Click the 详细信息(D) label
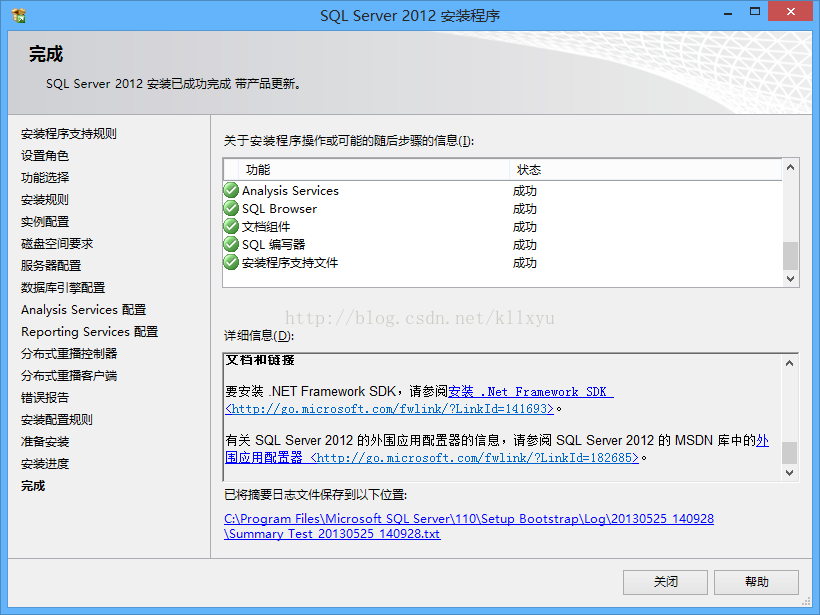 259,335
